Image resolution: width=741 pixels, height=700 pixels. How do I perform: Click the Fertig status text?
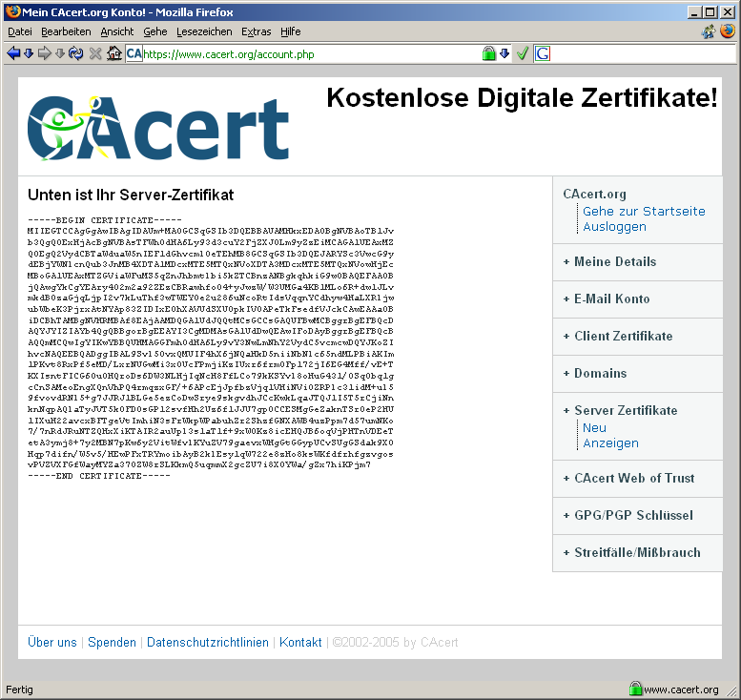click(x=19, y=690)
